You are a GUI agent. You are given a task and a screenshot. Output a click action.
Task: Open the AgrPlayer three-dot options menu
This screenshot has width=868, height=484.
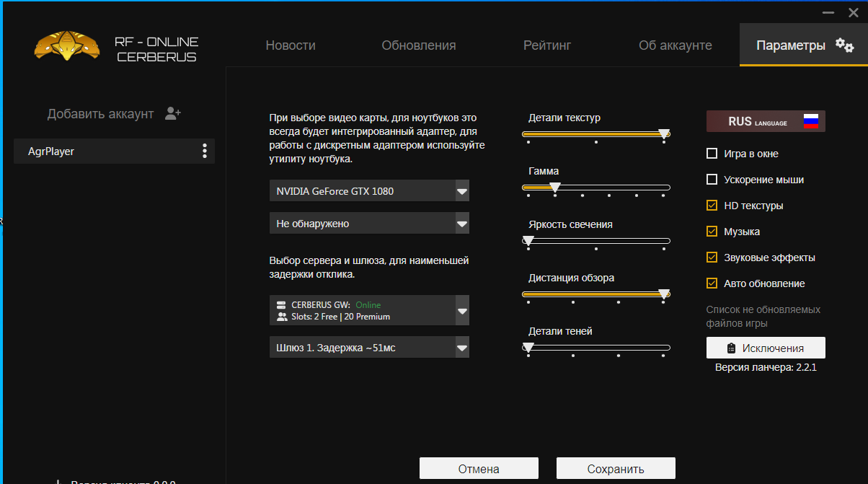[x=205, y=151]
